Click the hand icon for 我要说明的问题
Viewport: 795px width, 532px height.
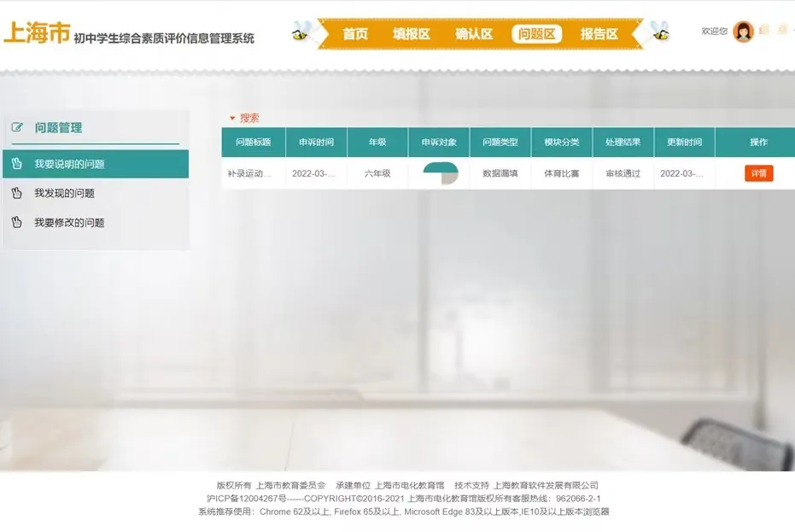coord(15,164)
